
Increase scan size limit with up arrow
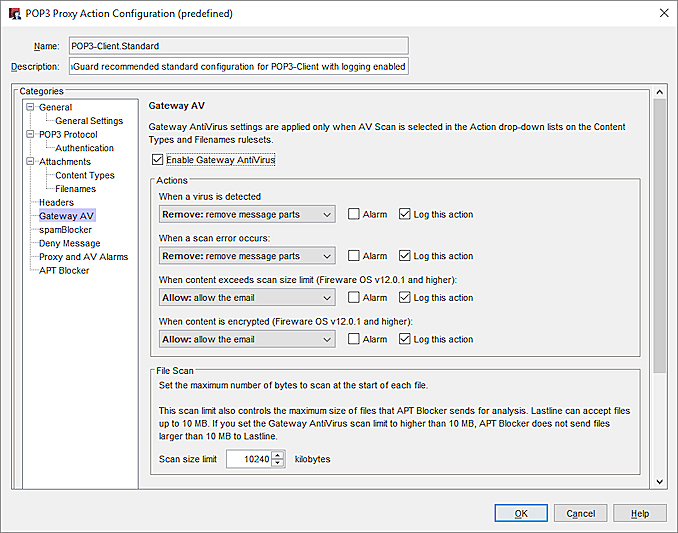pos(277,455)
